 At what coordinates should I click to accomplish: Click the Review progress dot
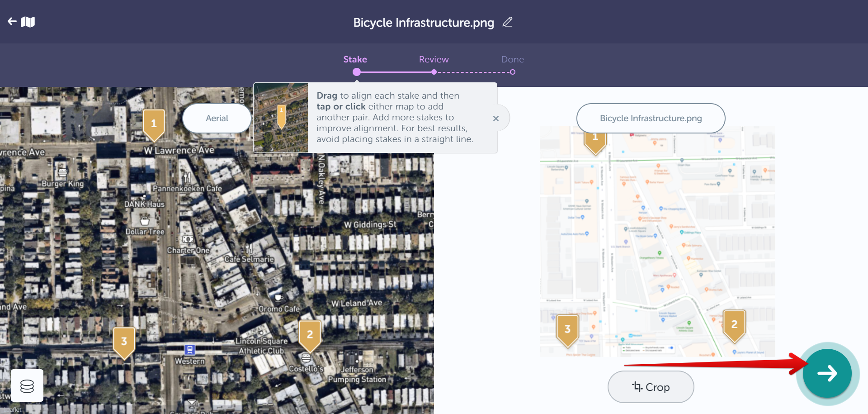coord(434,72)
